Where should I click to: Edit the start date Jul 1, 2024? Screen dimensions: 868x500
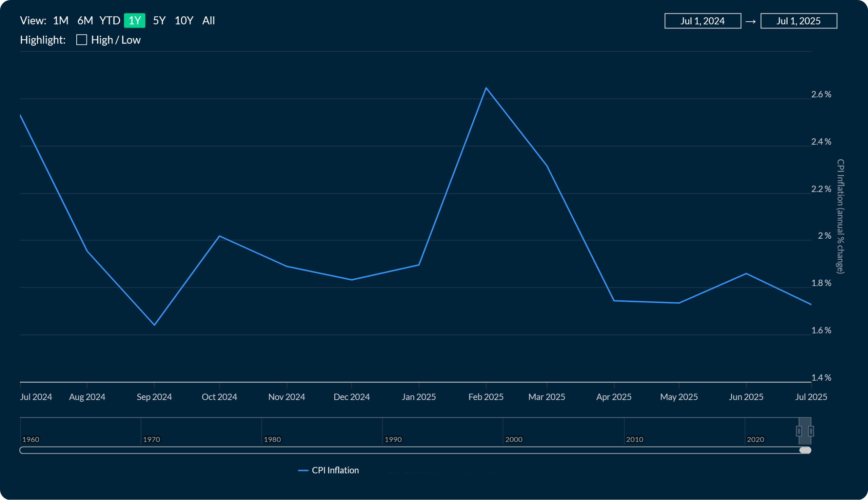pos(703,21)
